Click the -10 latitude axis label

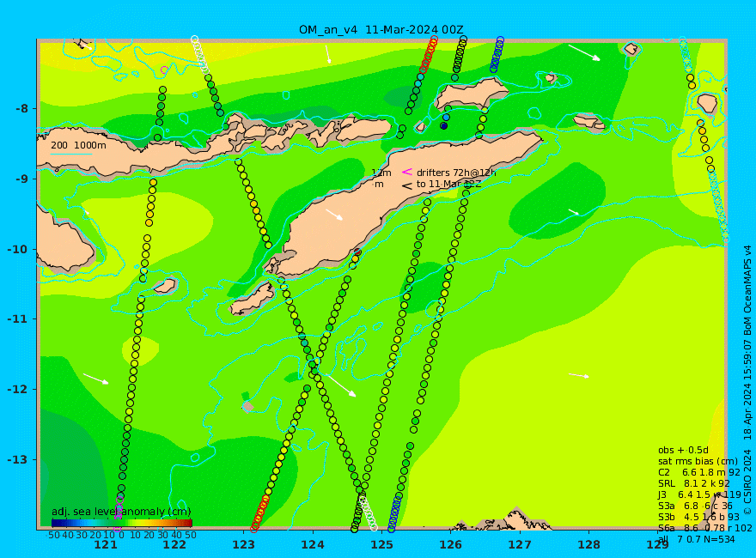tap(18, 249)
